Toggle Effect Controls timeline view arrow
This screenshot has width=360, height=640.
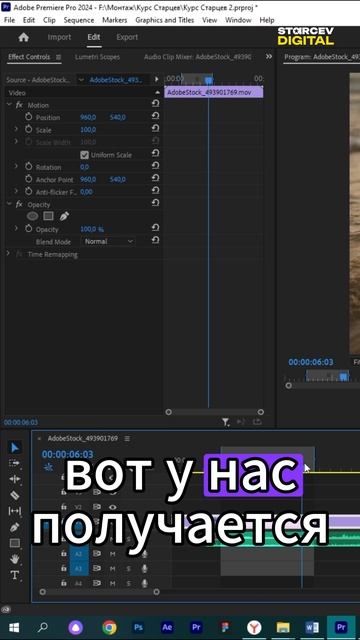[157, 80]
